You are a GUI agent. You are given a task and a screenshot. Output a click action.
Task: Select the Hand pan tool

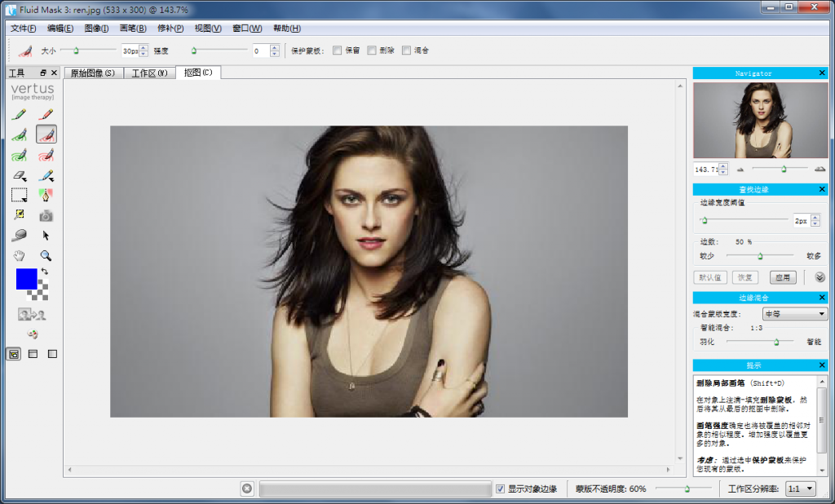point(20,255)
